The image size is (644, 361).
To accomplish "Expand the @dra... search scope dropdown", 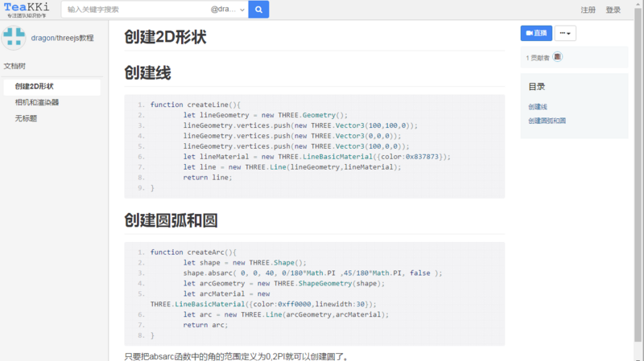I will (228, 10).
